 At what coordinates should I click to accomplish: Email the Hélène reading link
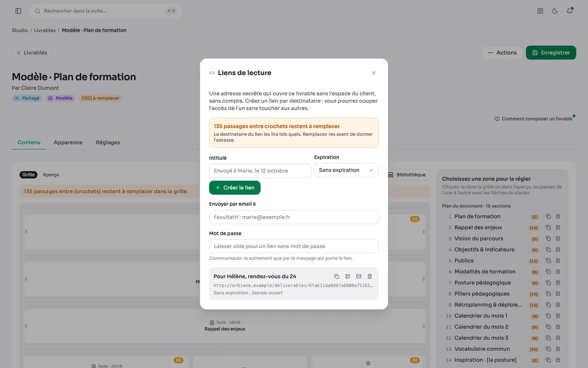[x=359, y=276]
